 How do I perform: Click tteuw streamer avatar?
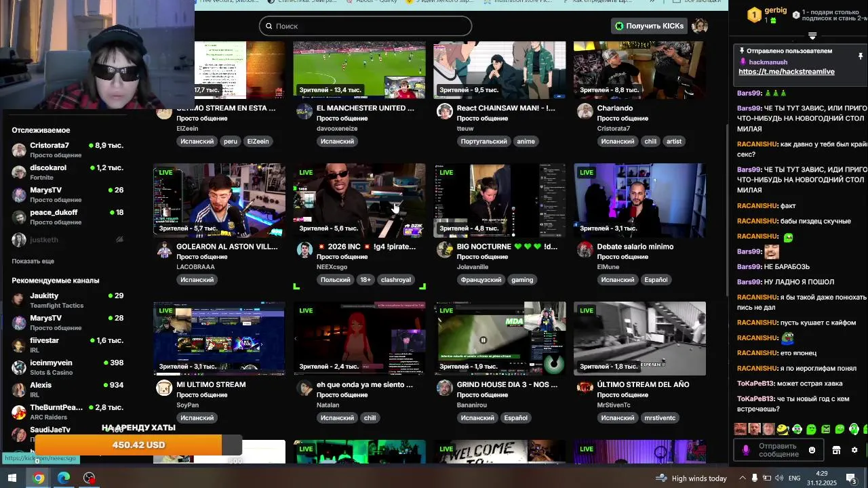[445, 111]
